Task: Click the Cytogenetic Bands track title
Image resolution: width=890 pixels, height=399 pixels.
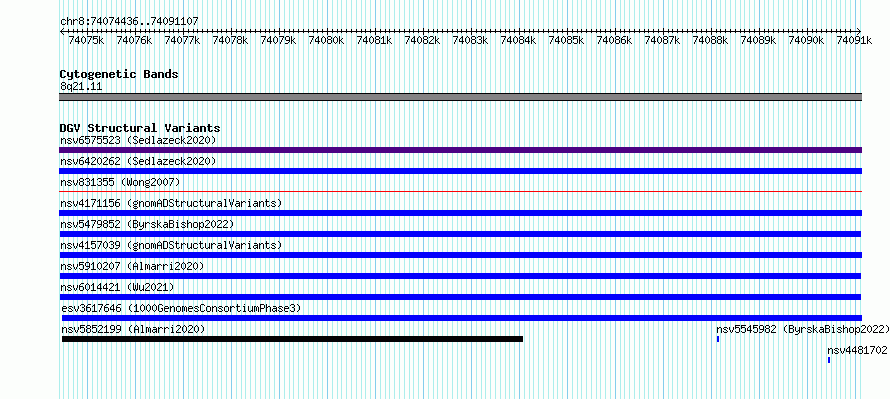Action: (119, 74)
